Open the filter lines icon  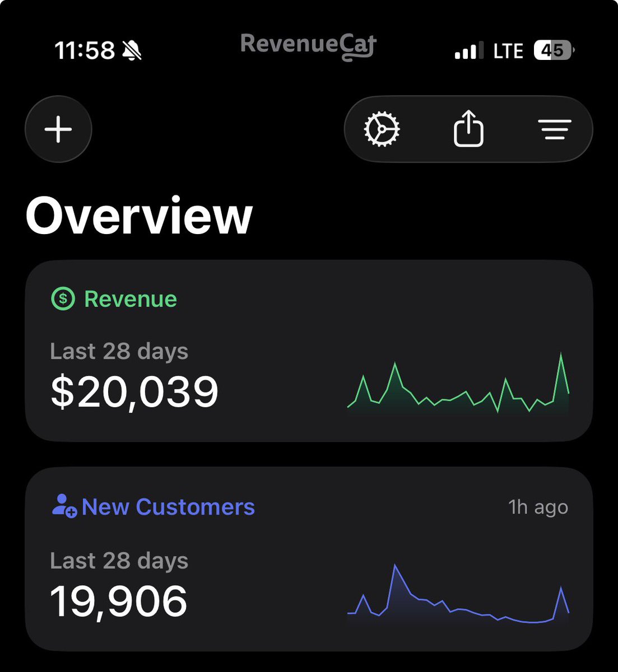click(x=556, y=129)
